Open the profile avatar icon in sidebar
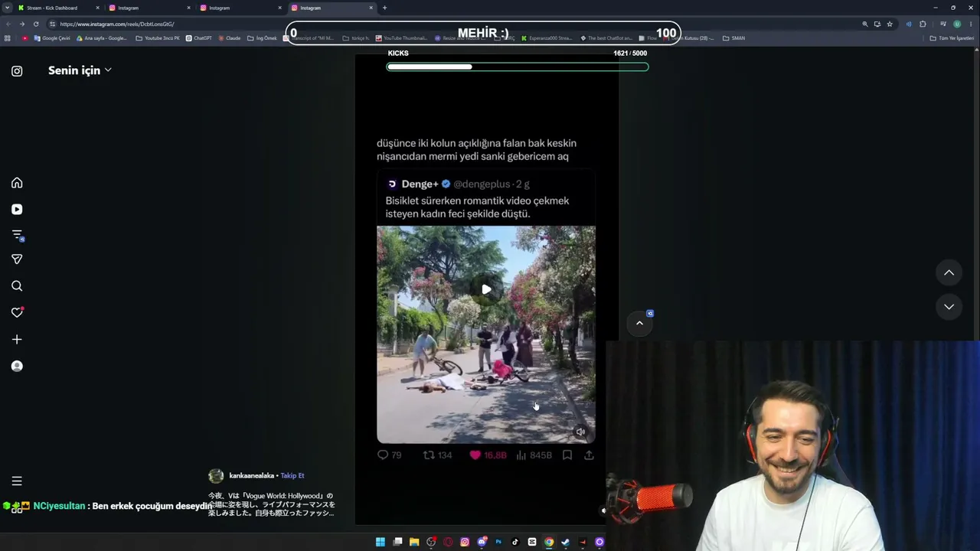Image resolution: width=980 pixels, height=551 pixels. pos(17,366)
